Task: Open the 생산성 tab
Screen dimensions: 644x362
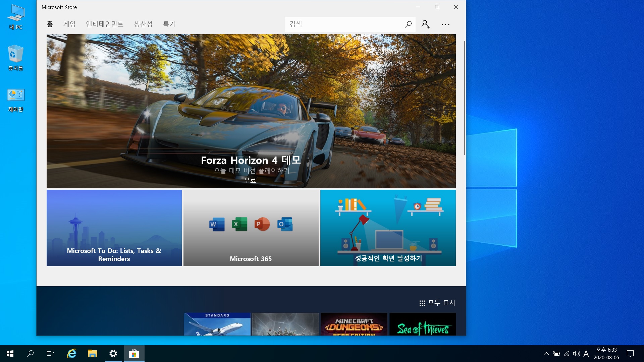Action: click(143, 24)
